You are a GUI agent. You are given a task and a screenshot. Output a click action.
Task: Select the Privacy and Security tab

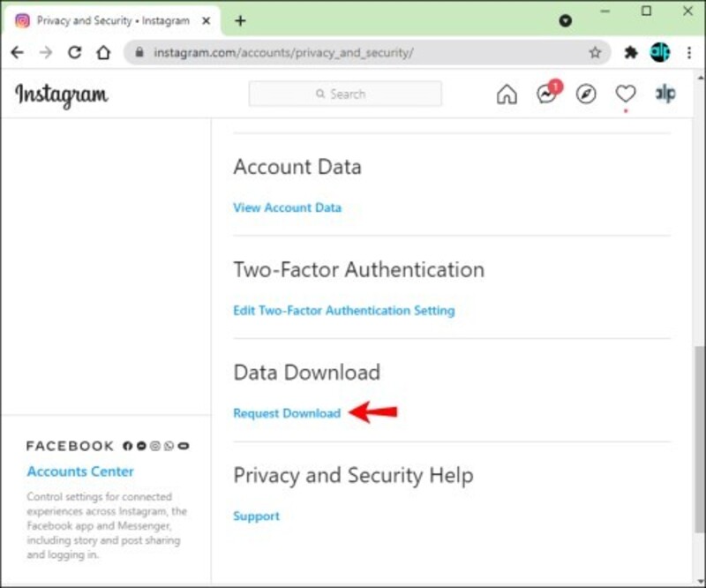coord(110,20)
